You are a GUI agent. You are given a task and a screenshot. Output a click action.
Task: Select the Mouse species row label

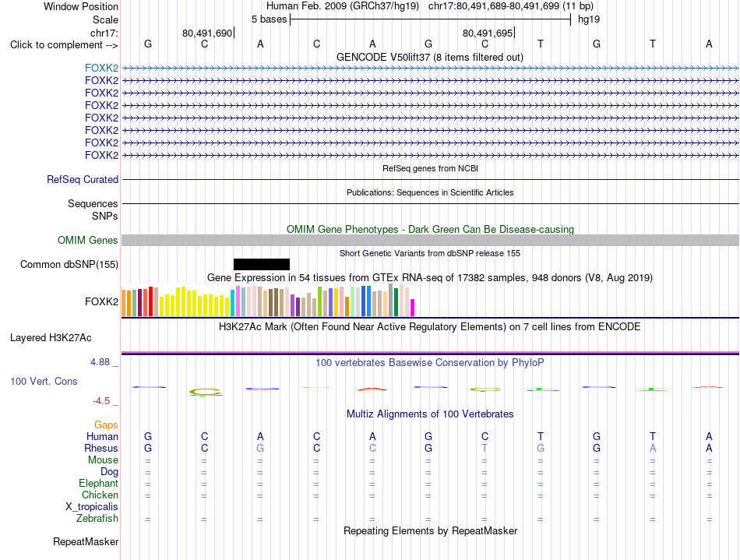(103, 460)
